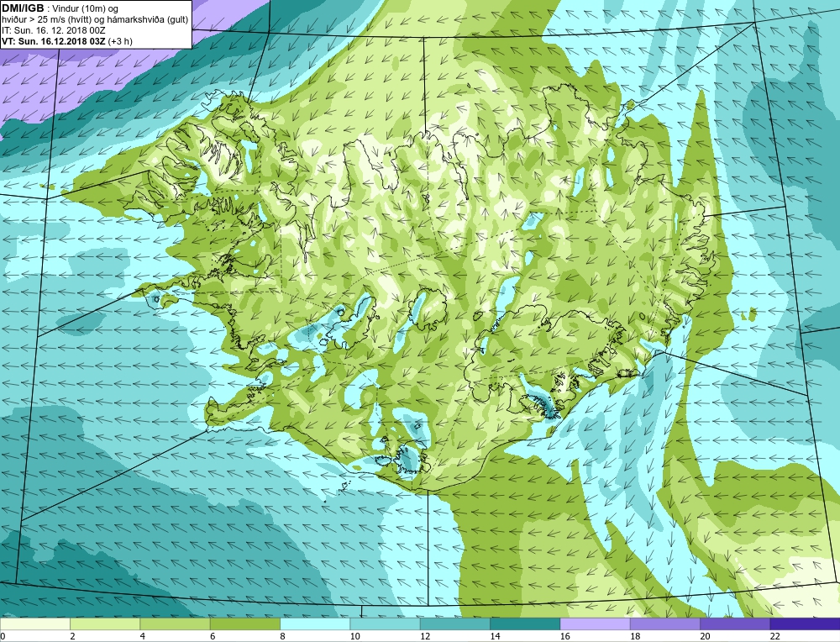The width and height of the screenshot is (840, 642).
Task: Click the 14–16 m/s dark teal legend swatch
Action: (x=525, y=624)
